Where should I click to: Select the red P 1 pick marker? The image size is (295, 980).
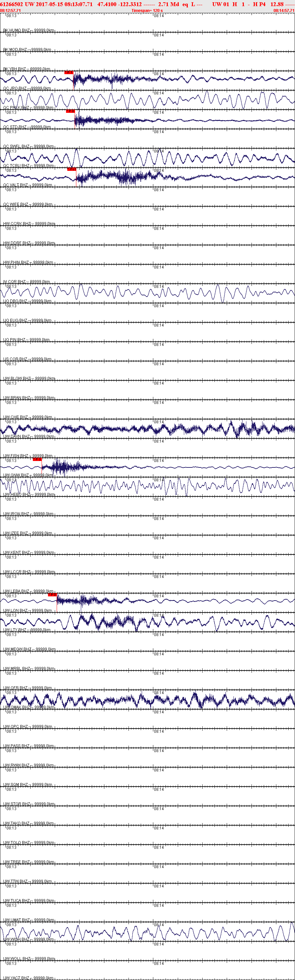[x=69, y=72]
